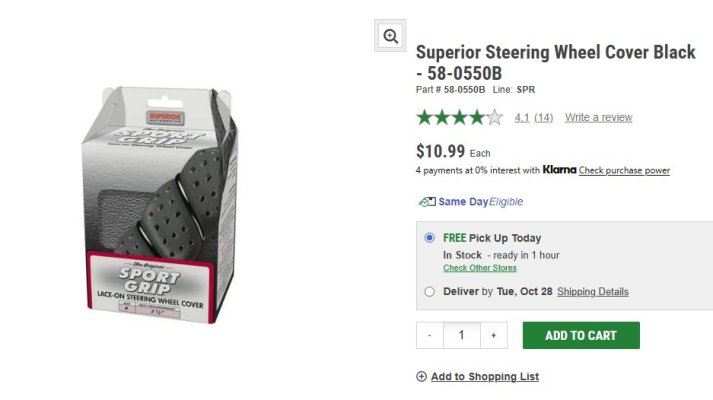
Task: Click Add to Shopping List link text
Action: point(485,376)
